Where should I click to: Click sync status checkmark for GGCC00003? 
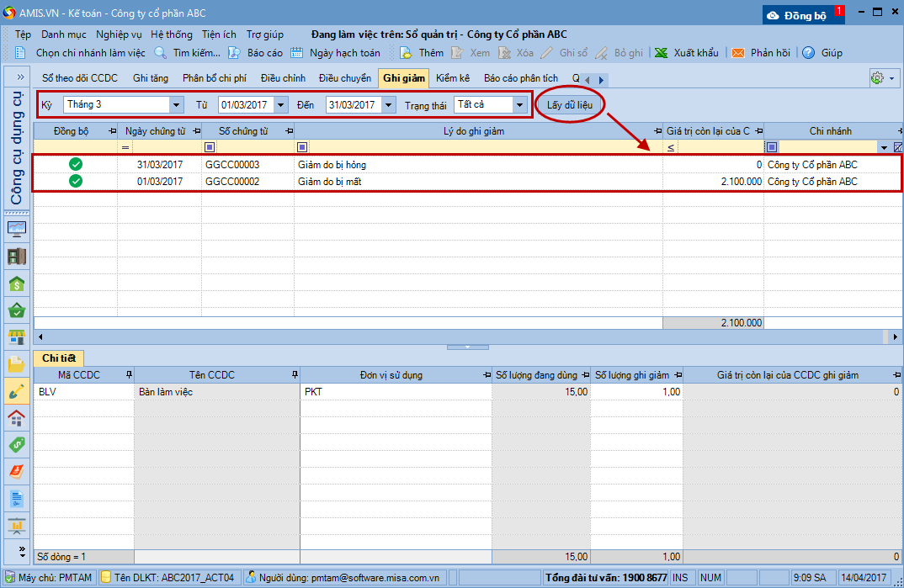click(76, 165)
